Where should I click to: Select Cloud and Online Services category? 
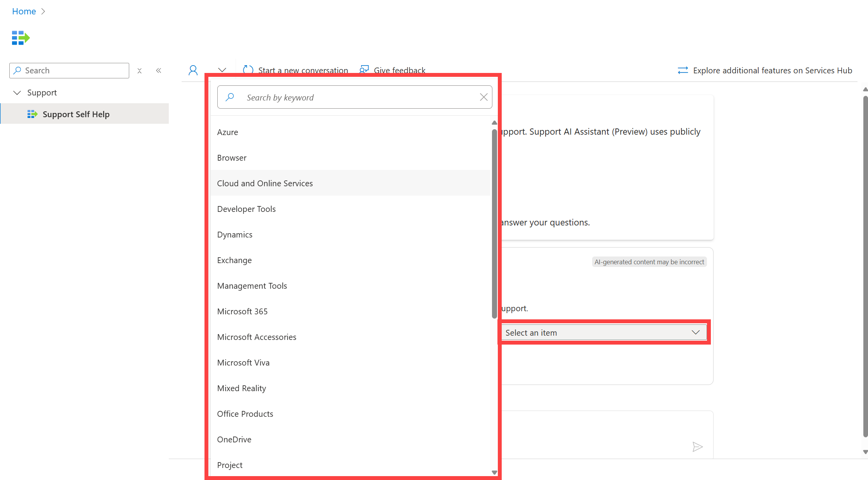pyautogui.click(x=265, y=183)
